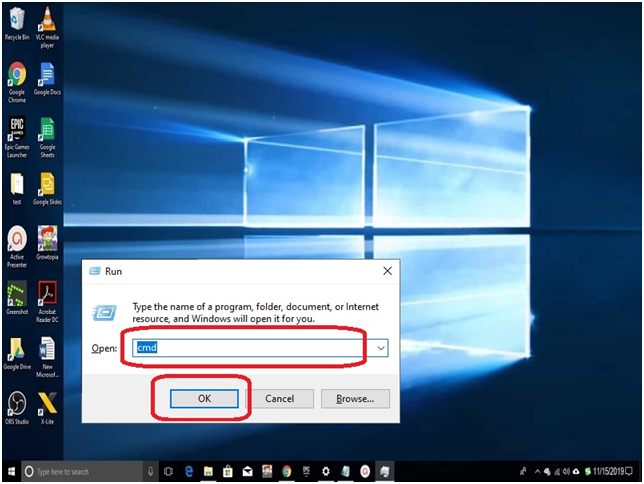The image size is (644, 484).
Task: Open Growtopia from the taskbar
Action: pyautogui.click(x=267, y=471)
